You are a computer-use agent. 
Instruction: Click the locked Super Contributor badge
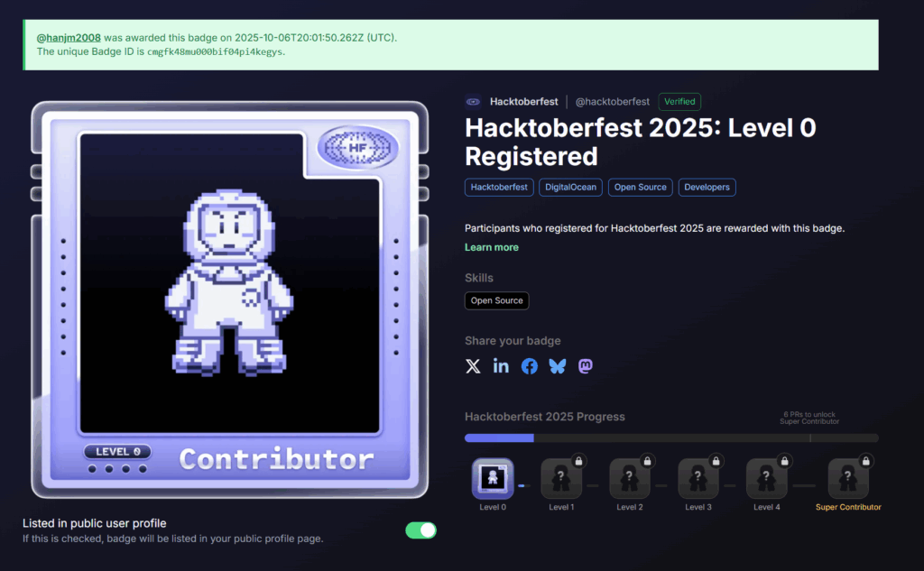click(848, 478)
